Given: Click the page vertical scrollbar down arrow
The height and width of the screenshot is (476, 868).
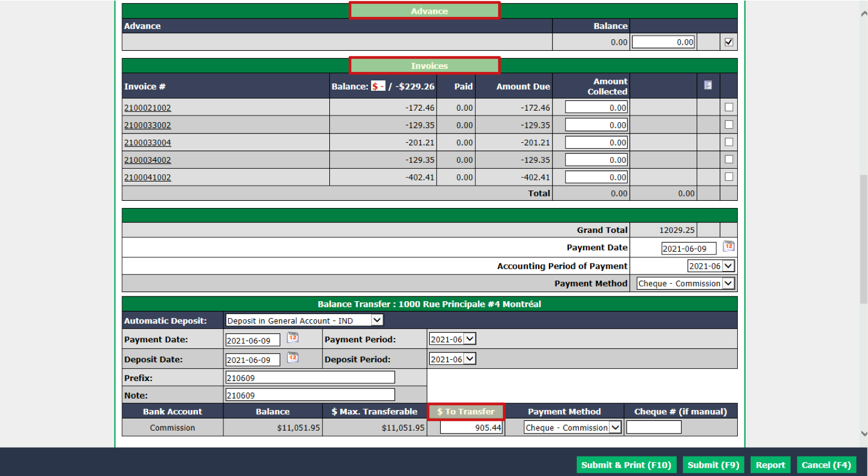Looking at the screenshot, I should pyautogui.click(x=864, y=433).
